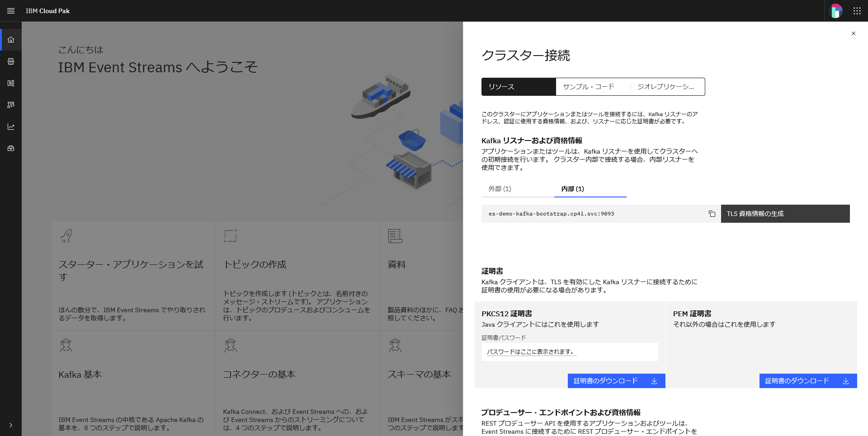Open スキーマの基本 card

pos(422,384)
